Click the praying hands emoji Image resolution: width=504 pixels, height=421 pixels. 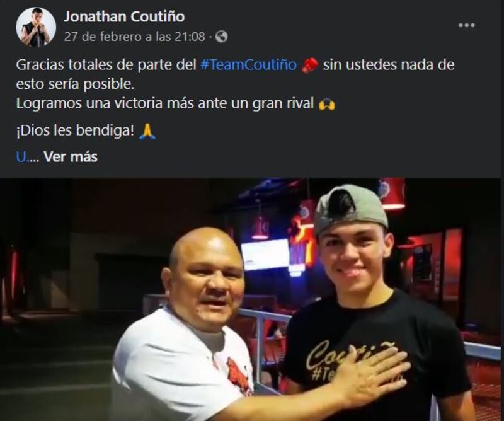(x=147, y=131)
